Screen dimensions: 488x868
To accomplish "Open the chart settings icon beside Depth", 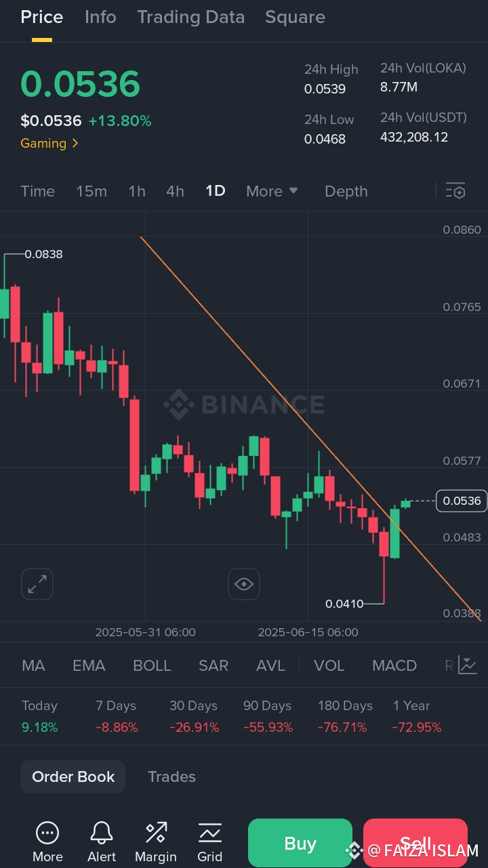I will (455, 191).
